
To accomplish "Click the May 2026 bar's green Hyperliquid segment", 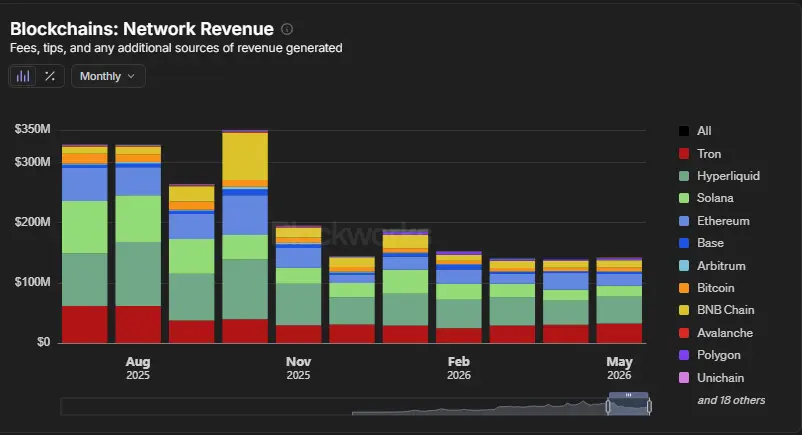I will 619,310.
